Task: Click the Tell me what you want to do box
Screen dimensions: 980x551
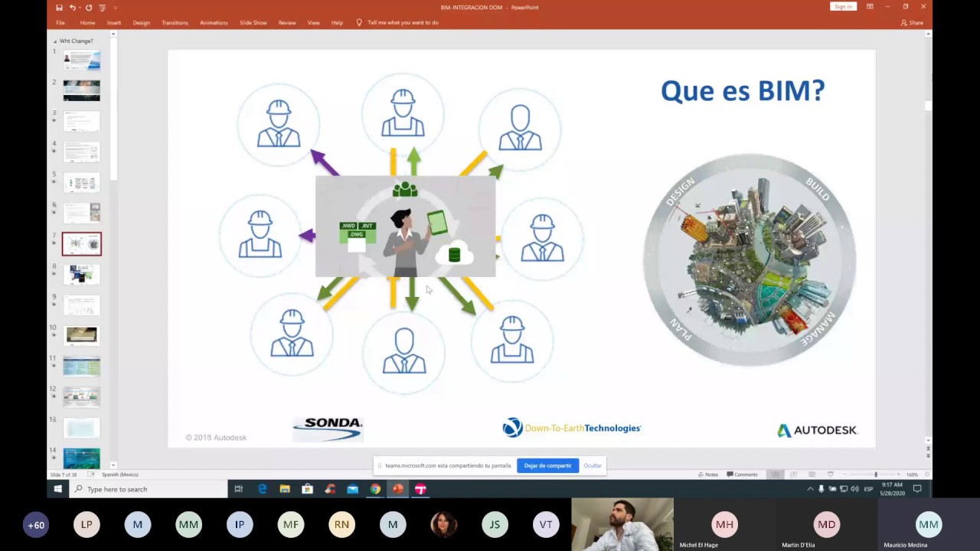Action: [x=398, y=23]
